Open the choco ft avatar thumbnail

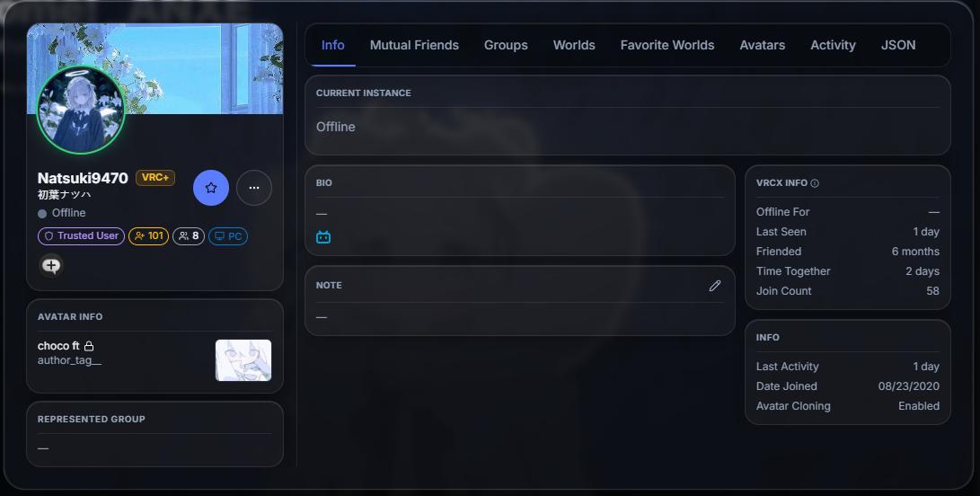click(x=243, y=360)
